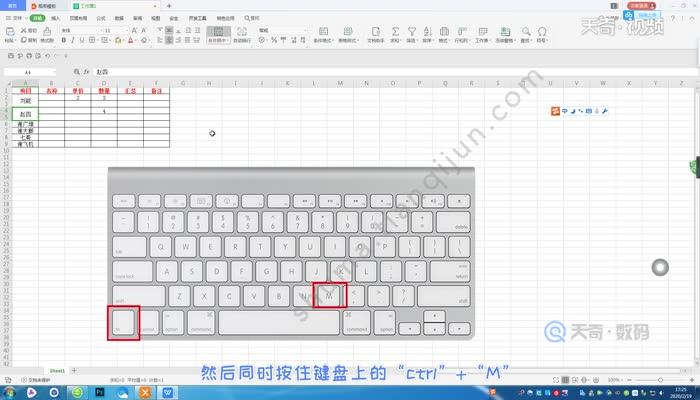Viewport: 700px width, 400px height.
Task: Align text right in the ribbon
Action: 178,40
